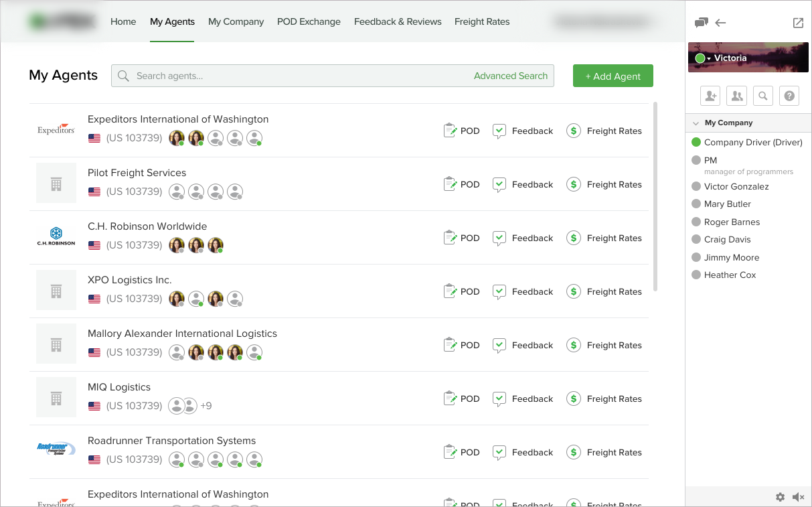Open MIQ Logistics agent name
This screenshot has width=812, height=507.
119,387
